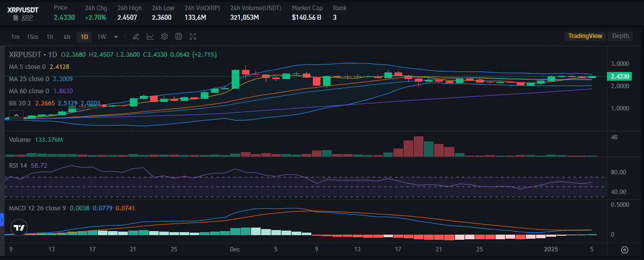Click the small XRP coin icon

pos(16,18)
